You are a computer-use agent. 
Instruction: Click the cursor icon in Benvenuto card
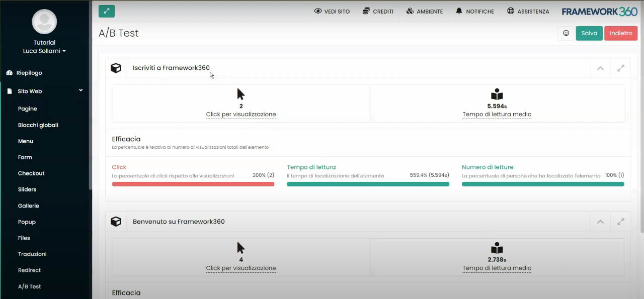tap(240, 248)
